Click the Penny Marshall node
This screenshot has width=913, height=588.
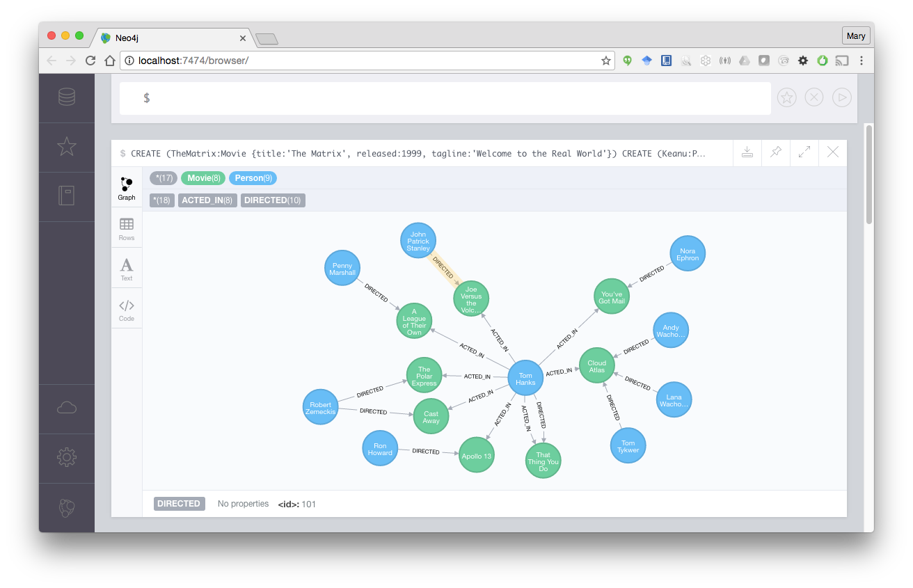pyautogui.click(x=342, y=269)
